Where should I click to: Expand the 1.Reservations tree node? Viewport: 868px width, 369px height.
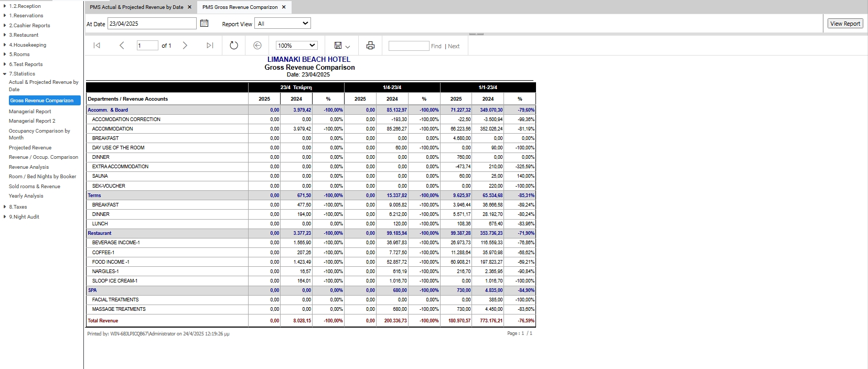[5, 15]
